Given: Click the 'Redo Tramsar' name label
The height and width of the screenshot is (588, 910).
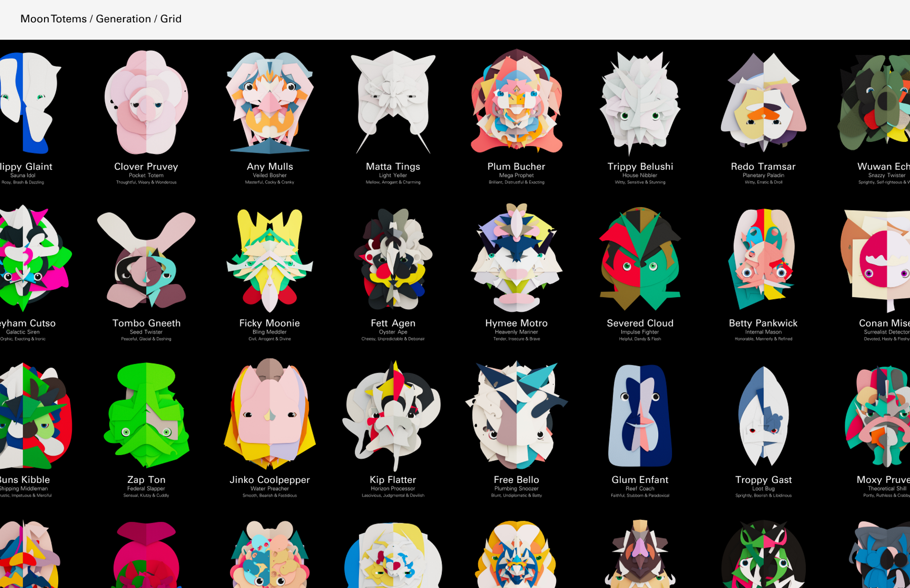Looking at the screenshot, I should click(763, 166).
